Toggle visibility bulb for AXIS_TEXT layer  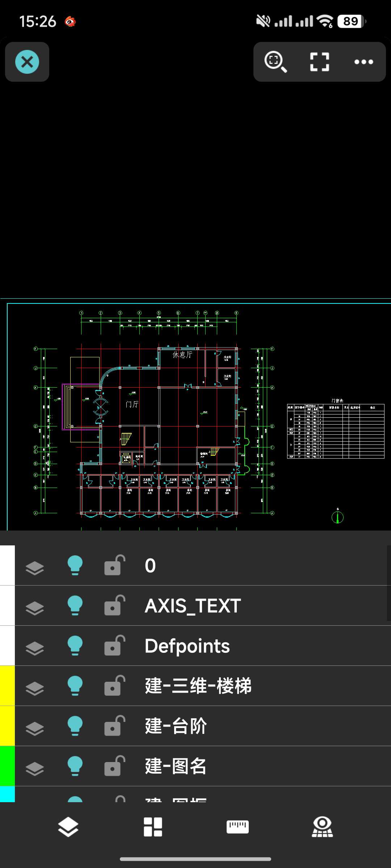pos(75,605)
